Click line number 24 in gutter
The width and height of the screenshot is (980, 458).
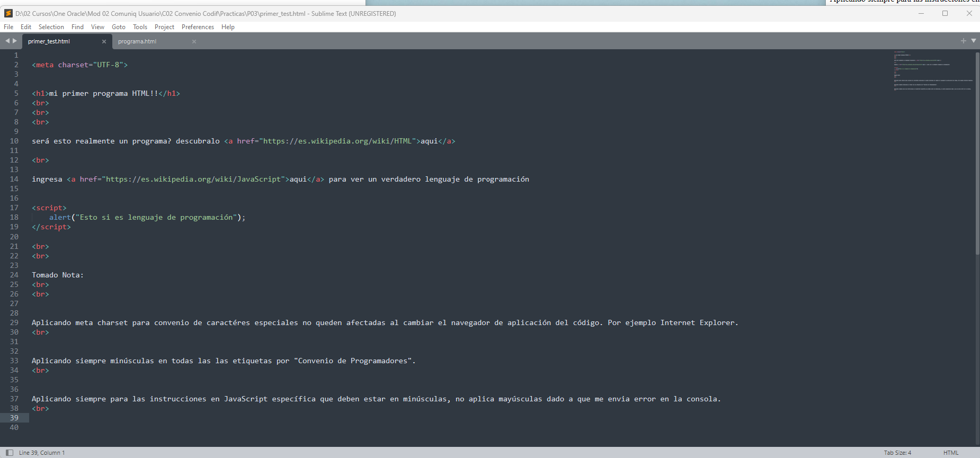coord(14,275)
